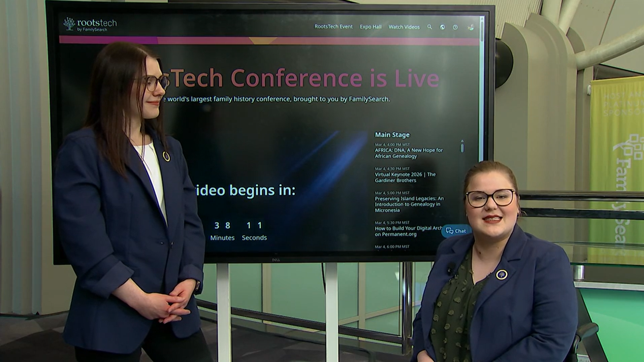The width and height of the screenshot is (644, 362).
Task: Open the RootsTech Event menu
Action: 333,27
